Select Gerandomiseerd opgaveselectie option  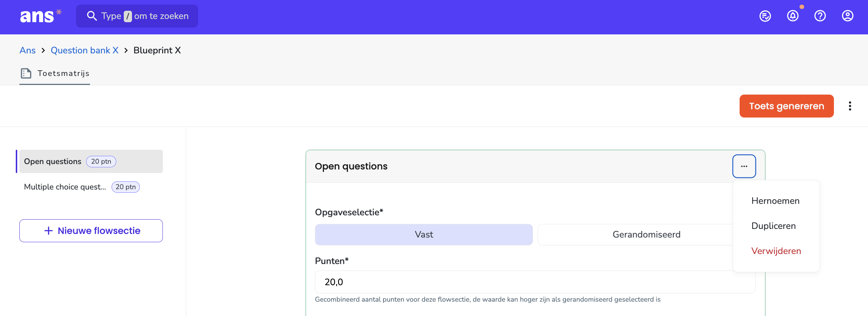click(646, 235)
